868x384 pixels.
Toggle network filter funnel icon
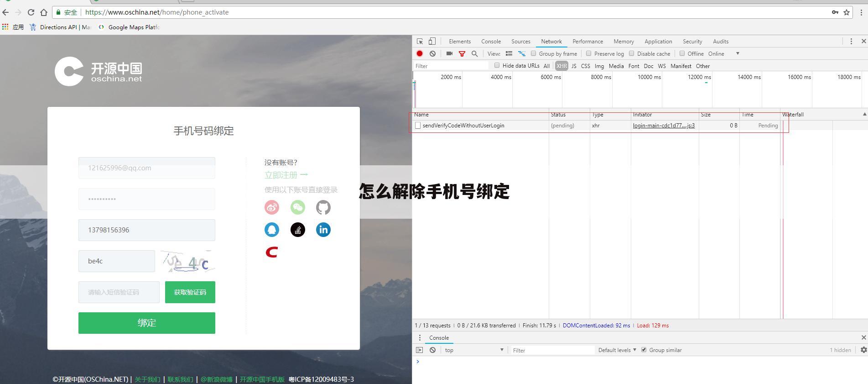coord(462,53)
